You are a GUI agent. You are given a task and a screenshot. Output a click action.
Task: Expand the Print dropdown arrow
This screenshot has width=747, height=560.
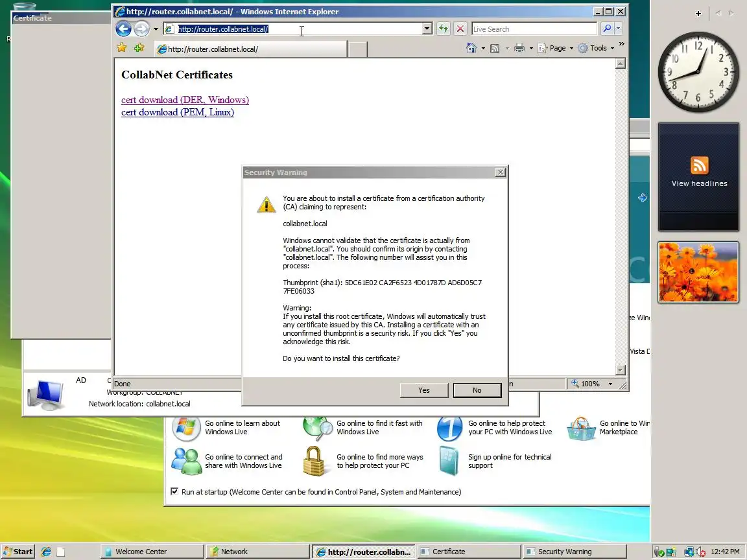pyautogui.click(x=531, y=48)
